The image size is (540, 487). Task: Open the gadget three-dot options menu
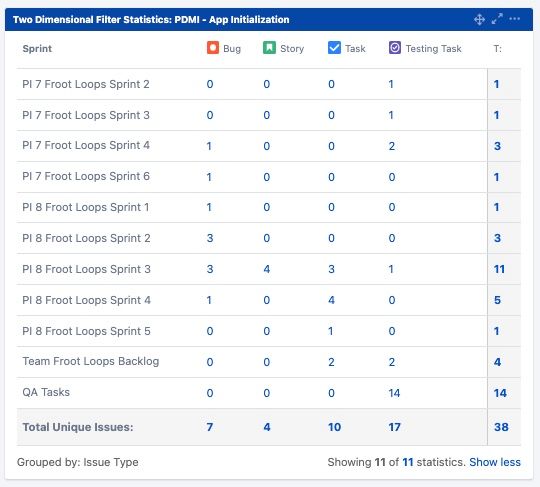point(515,19)
